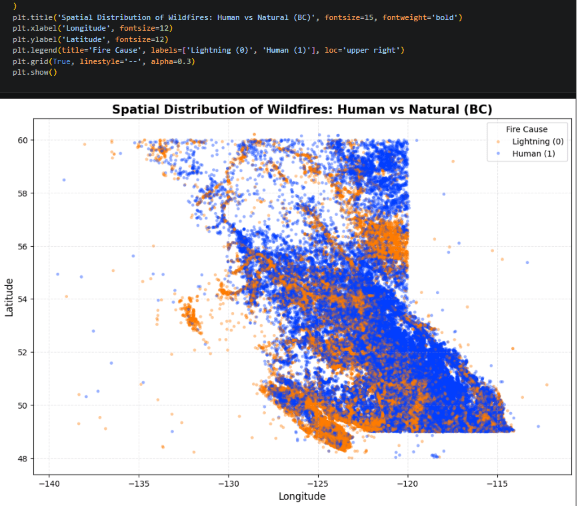The height and width of the screenshot is (507, 577).
Task: Select the Fire Cause legend title
Action: pos(527,129)
